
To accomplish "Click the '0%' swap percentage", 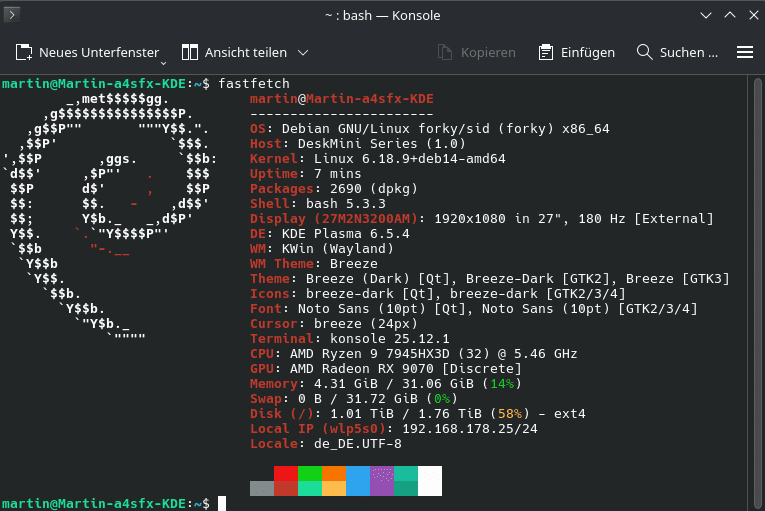I will tap(442, 399).
